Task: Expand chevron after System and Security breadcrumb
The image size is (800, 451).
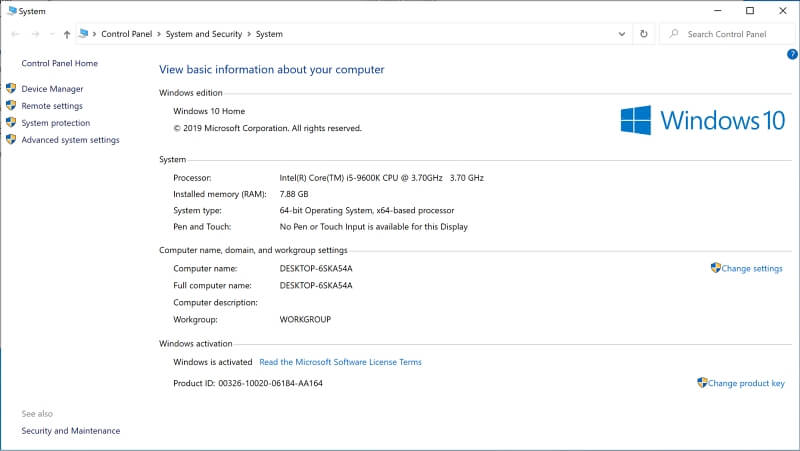Action: 249,34
